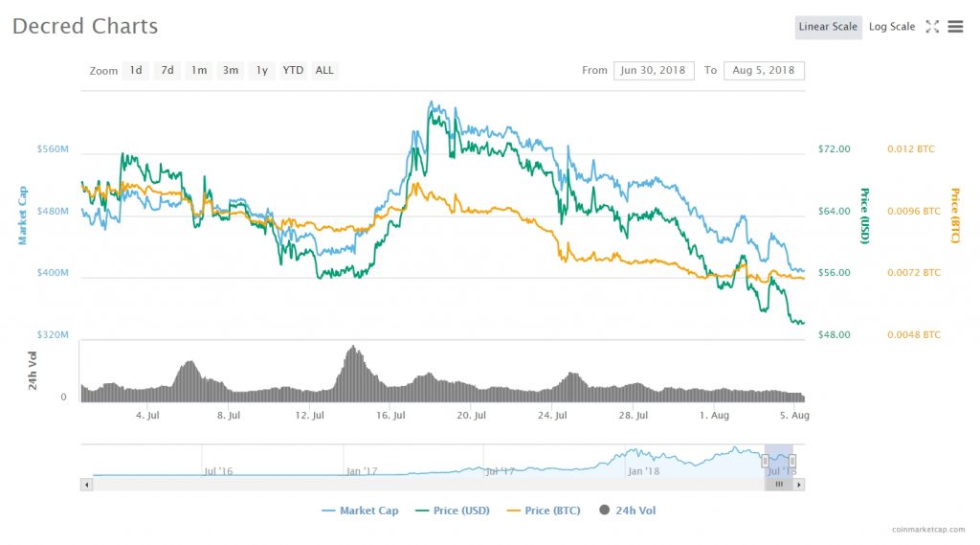Viewport: 980px width, 545px height.
Task: Click the $48.00 price axis label
Action: (835, 335)
